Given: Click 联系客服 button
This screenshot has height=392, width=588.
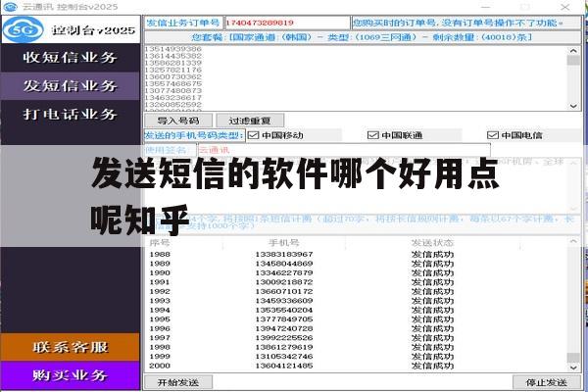Looking at the screenshot, I should click(71, 347).
